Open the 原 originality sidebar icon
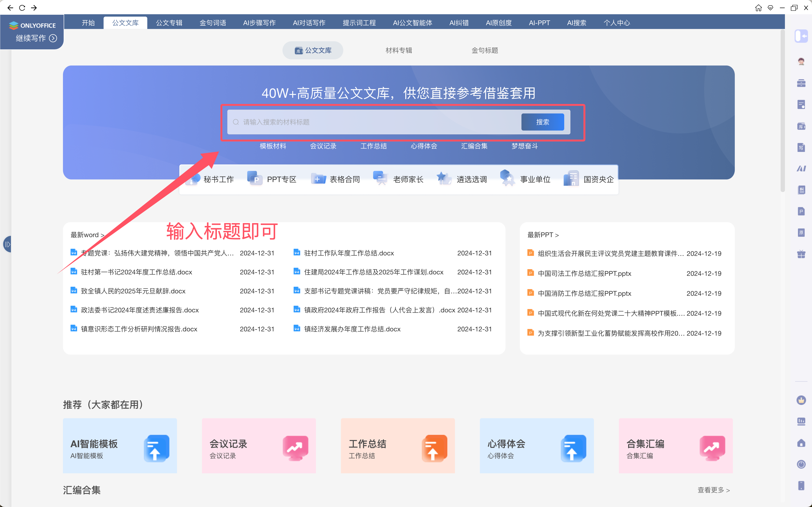The height and width of the screenshot is (507, 812). point(801,233)
